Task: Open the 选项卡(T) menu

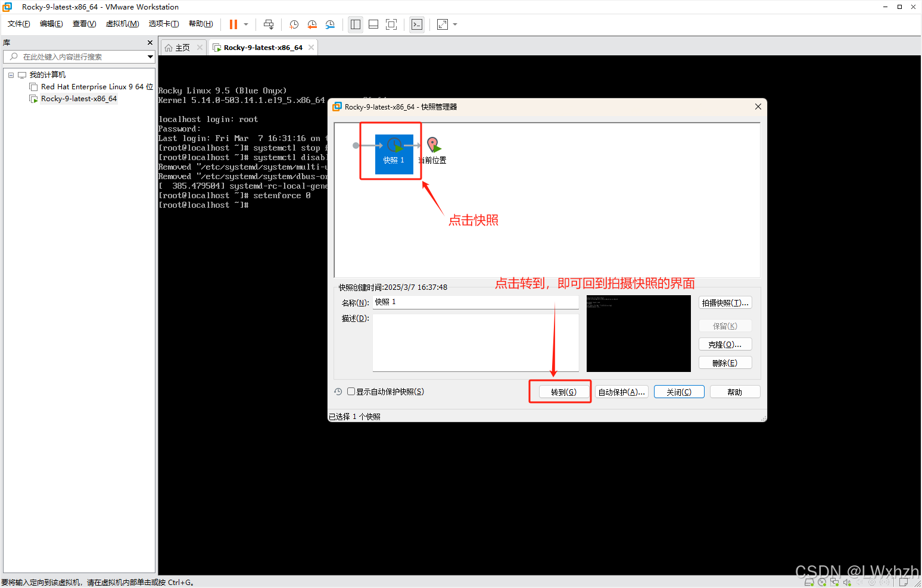Action: tap(164, 24)
